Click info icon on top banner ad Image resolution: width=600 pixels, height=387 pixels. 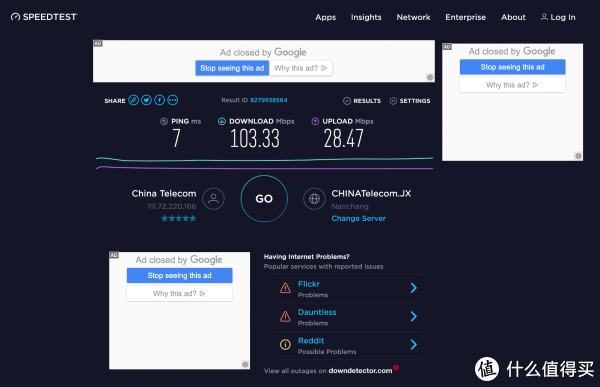(x=430, y=78)
